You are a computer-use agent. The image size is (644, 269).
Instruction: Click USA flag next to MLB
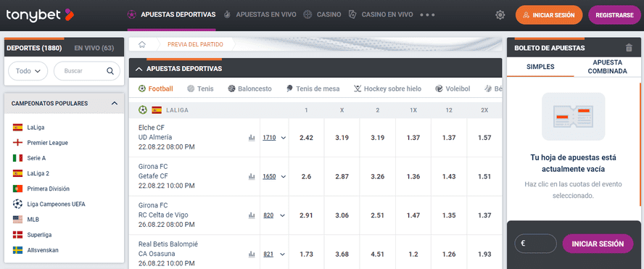(x=17, y=220)
